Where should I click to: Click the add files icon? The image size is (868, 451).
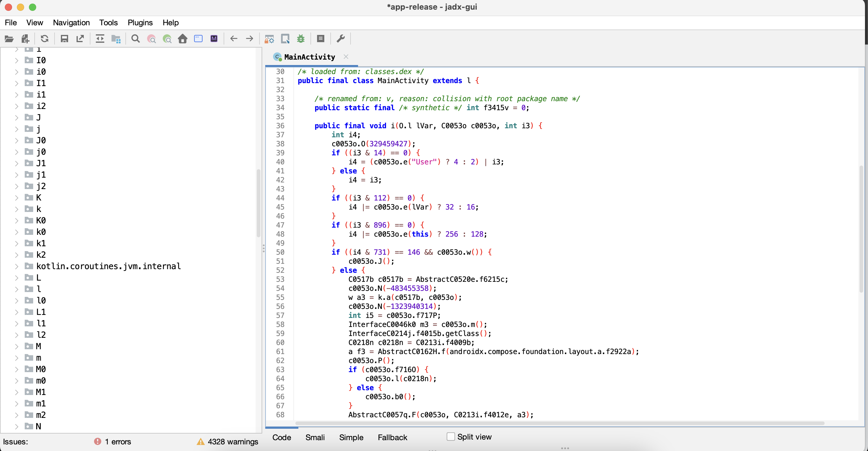25,39
